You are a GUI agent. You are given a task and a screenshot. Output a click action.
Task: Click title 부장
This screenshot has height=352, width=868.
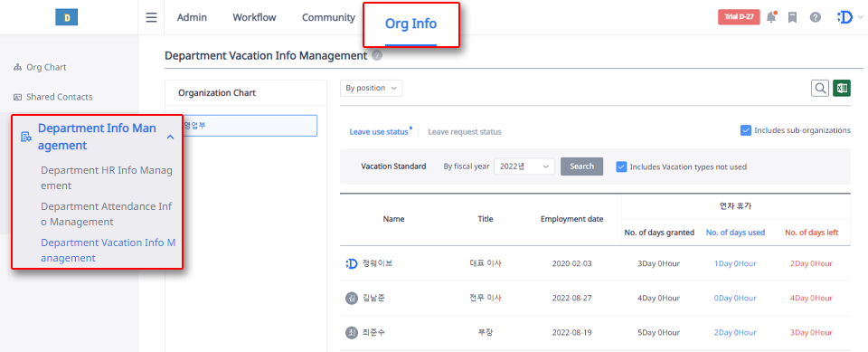tap(486, 333)
